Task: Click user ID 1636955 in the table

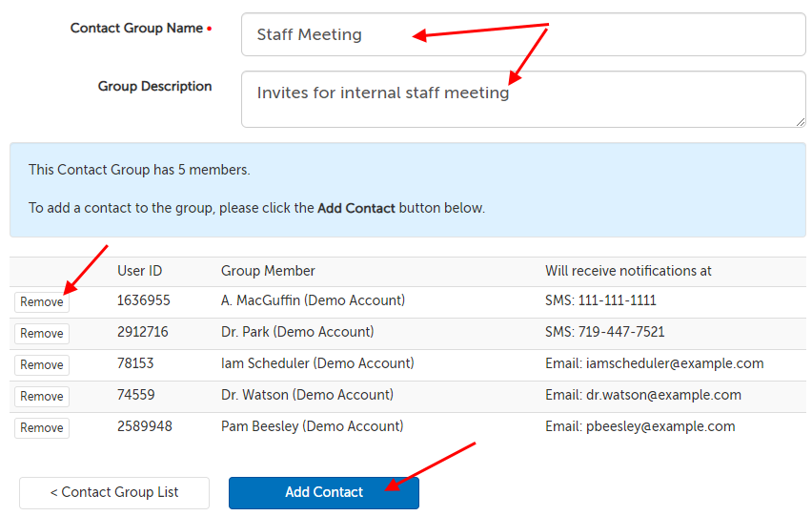Action: point(143,301)
